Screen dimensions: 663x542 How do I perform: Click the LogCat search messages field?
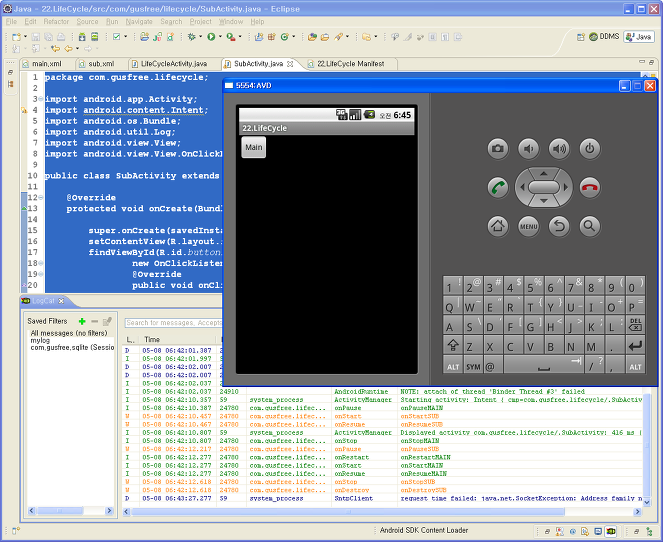pos(173,323)
